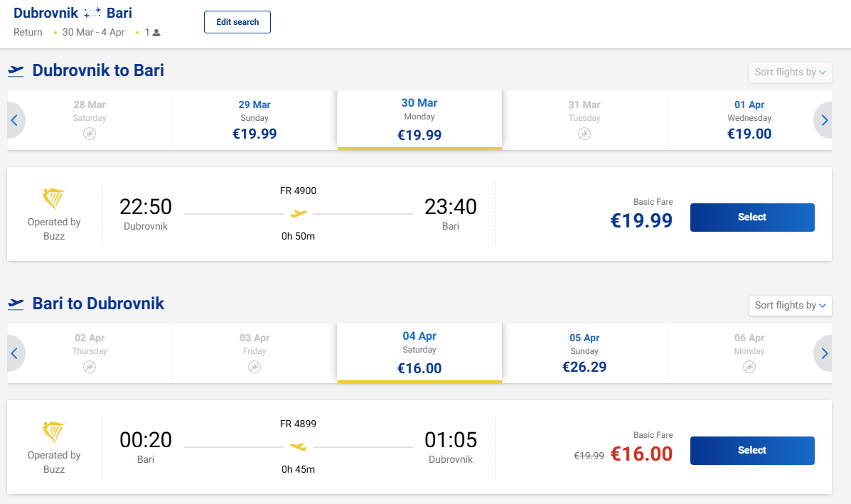This screenshot has width=851, height=504.
Task: Click the round-trip arrows icon between Dubrovnik and Bari
Action: [x=92, y=14]
